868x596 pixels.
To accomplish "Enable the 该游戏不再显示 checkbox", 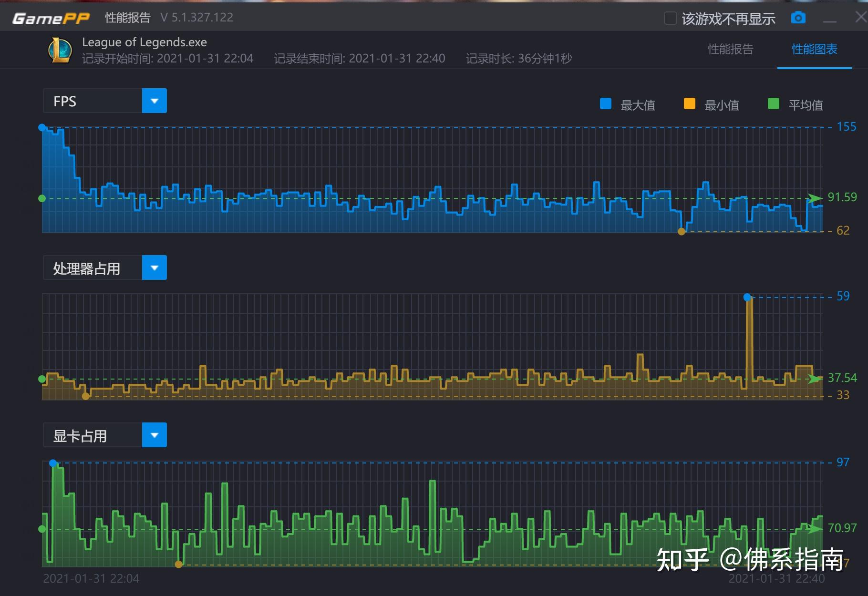I will click(671, 19).
